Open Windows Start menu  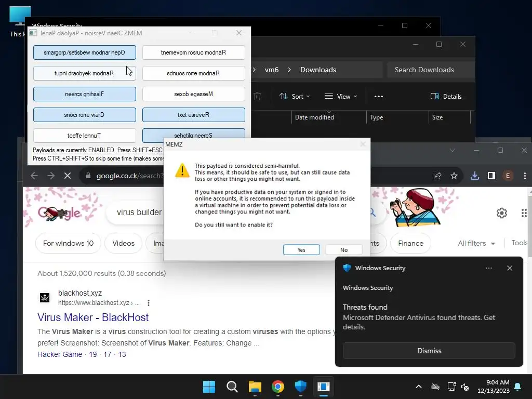209,387
